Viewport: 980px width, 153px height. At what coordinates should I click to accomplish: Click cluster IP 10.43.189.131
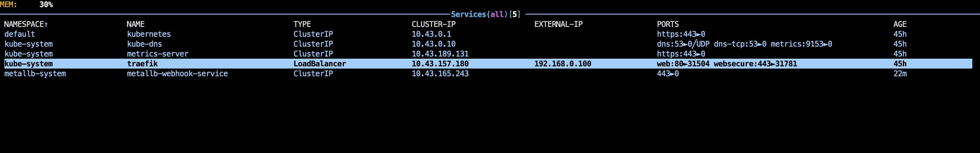(440, 54)
